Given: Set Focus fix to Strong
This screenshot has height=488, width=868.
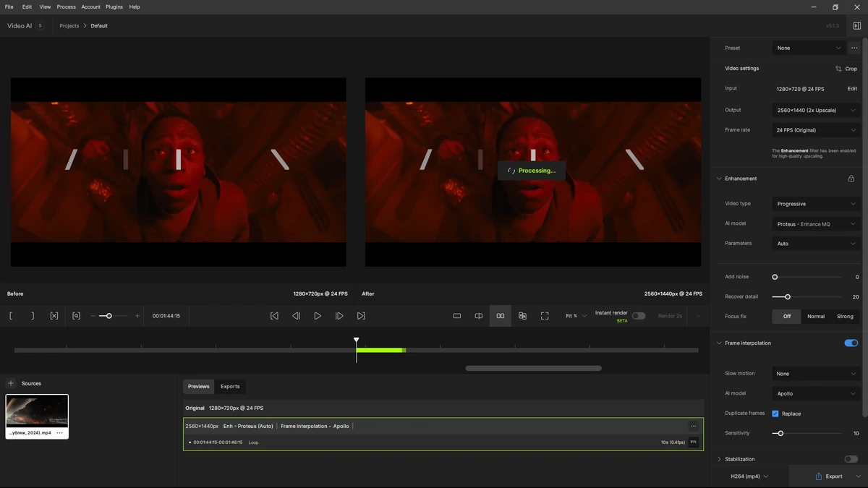Looking at the screenshot, I should coord(845,316).
